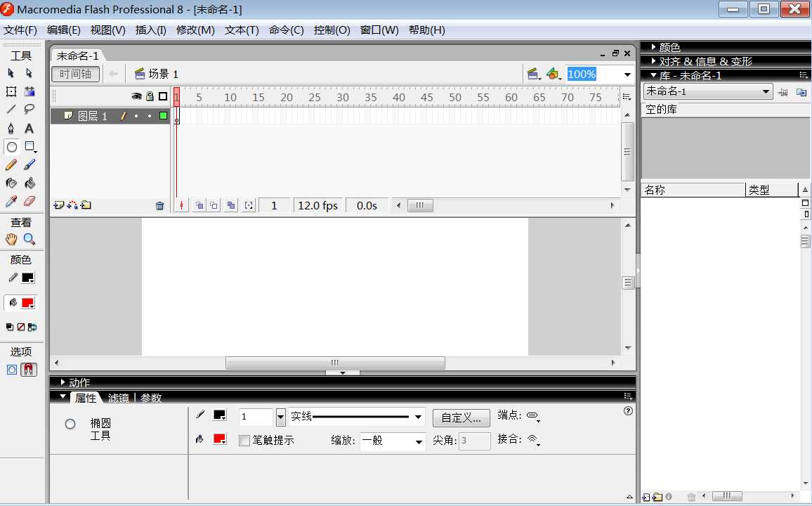Viewport: 812px width, 506px height.
Task: Select the Subselection tool
Action: point(29,73)
